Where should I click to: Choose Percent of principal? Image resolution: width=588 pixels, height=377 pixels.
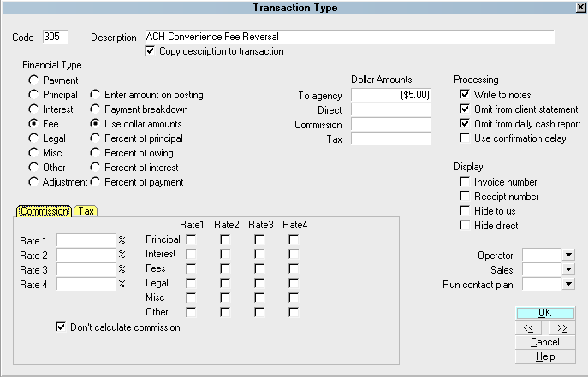[95, 138]
